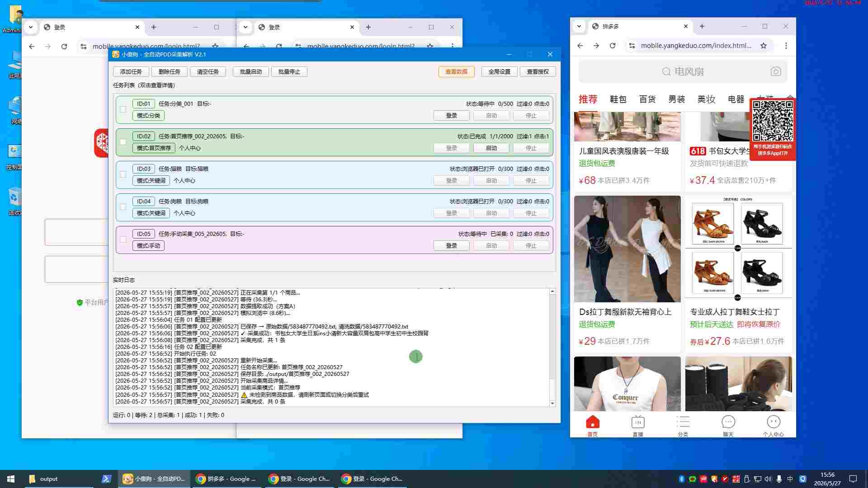Viewport: 868px width, 488px height.
Task: Open the notification center icon on taskbar
Action: (853, 479)
